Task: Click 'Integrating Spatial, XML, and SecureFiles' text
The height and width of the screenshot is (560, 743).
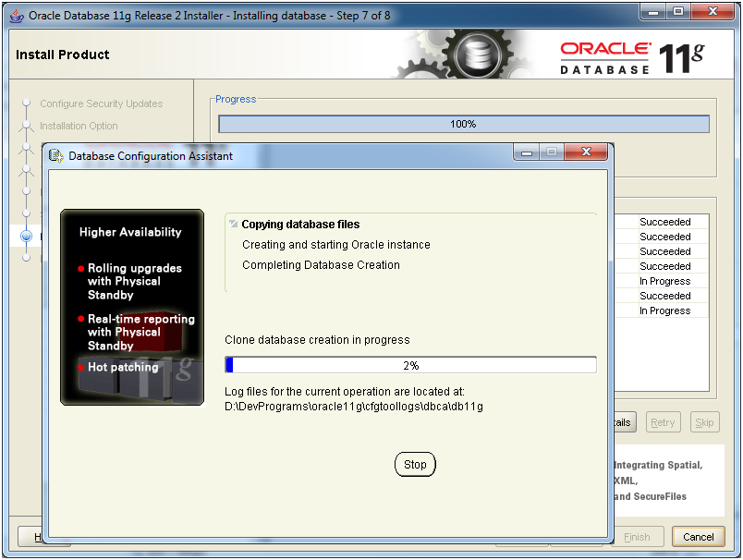Action: click(658, 481)
